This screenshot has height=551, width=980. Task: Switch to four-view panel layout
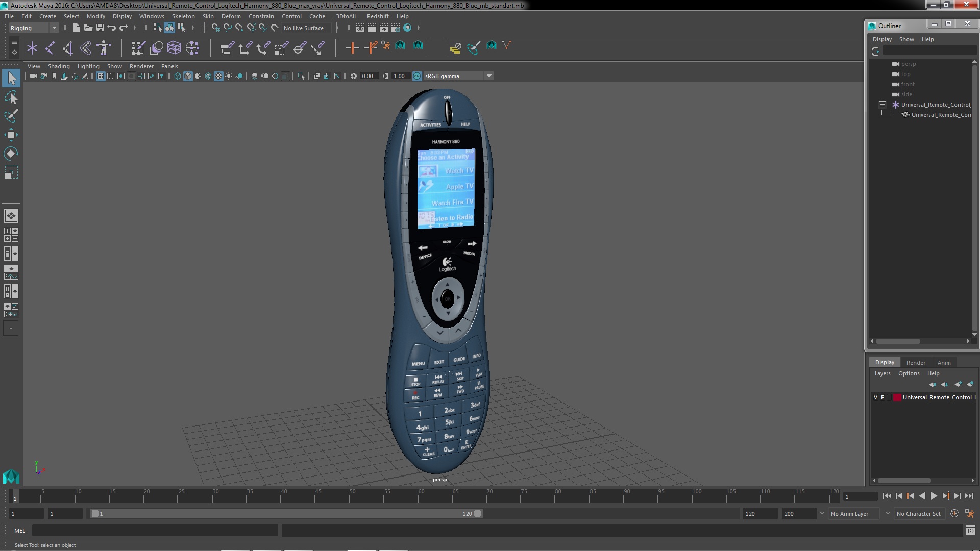(x=11, y=235)
